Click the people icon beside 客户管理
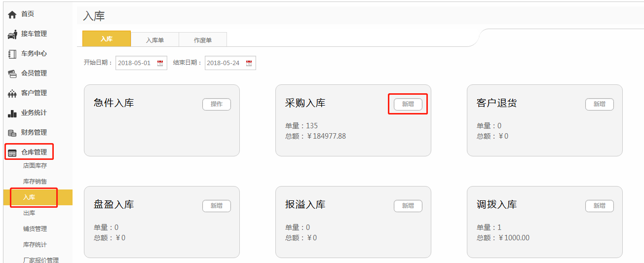Image resolution: width=644 pixels, height=263 pixels. coord(12,93)
